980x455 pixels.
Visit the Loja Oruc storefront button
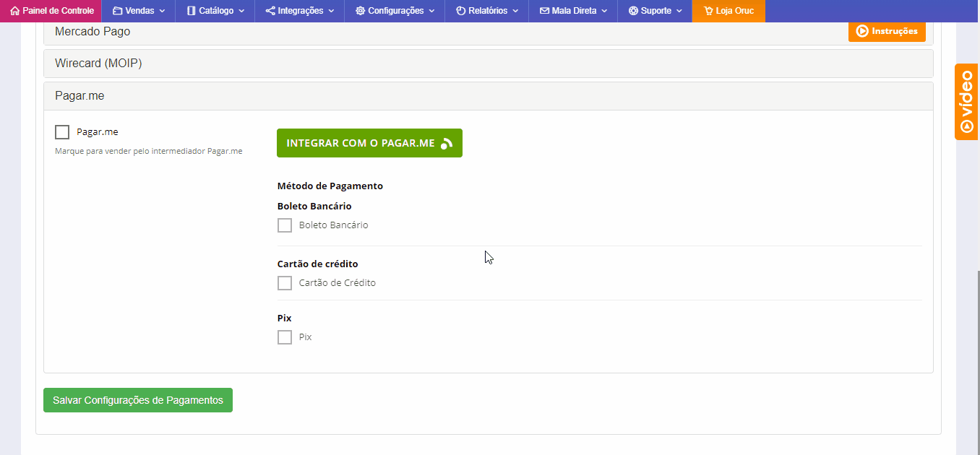click(x=728, y=11)
